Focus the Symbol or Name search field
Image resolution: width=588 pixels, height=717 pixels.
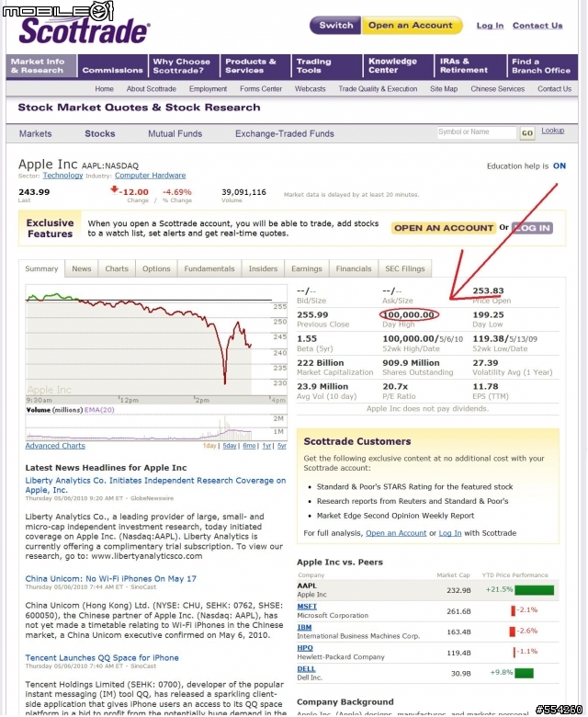[477, 132]
